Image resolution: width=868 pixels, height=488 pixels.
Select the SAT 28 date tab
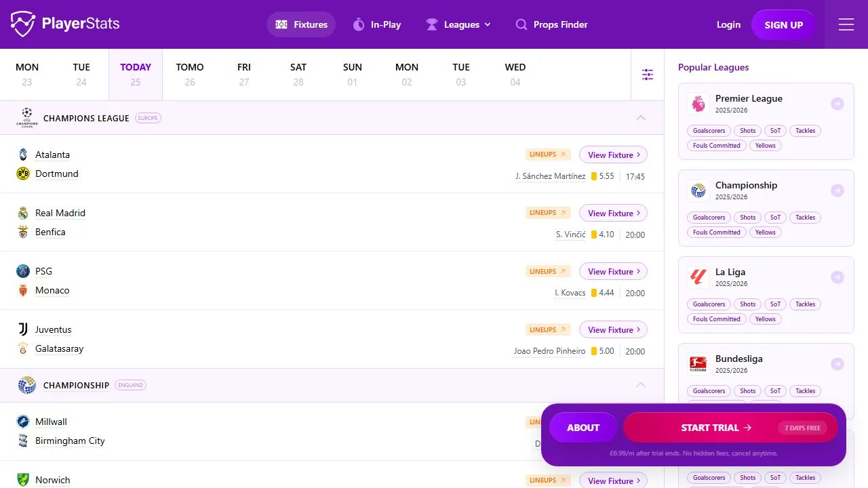coord(298,75)
